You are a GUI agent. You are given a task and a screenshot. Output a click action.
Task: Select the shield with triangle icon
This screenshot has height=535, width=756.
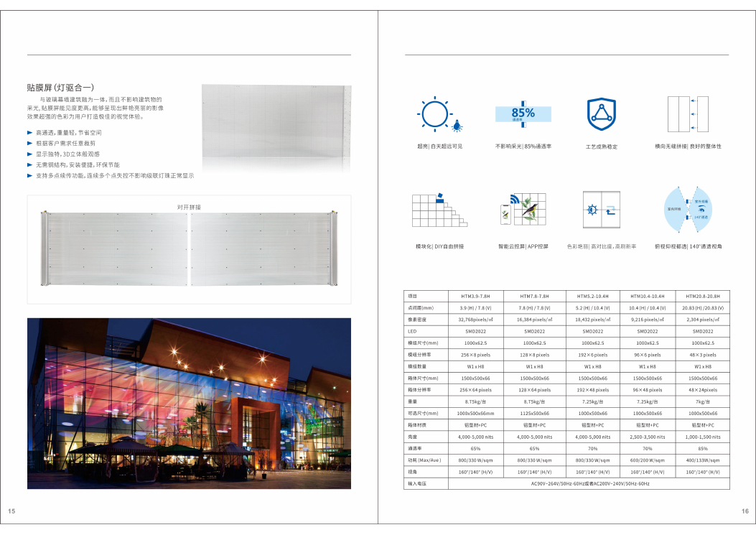tap(601, 114)
